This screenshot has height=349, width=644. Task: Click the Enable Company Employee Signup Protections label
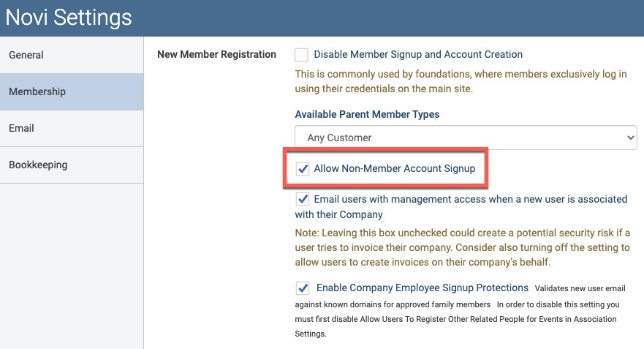point(423,288)
